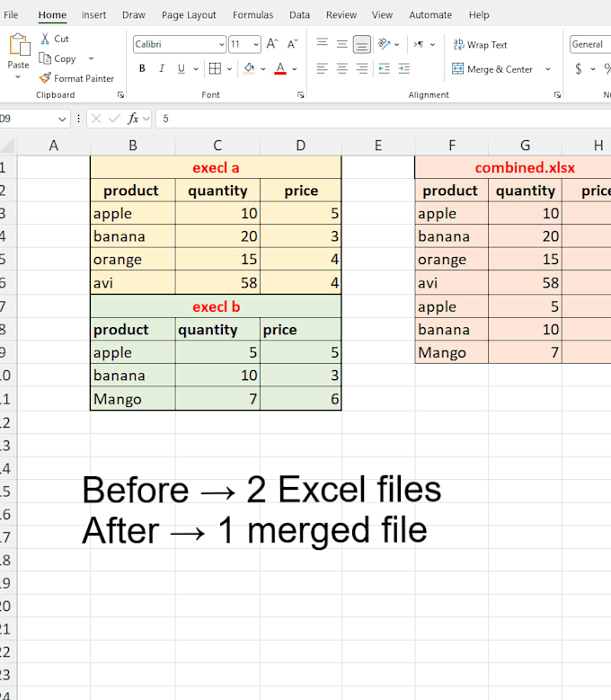
Task: Cancel formula entry with the X
Action: [x=96, y=119]
